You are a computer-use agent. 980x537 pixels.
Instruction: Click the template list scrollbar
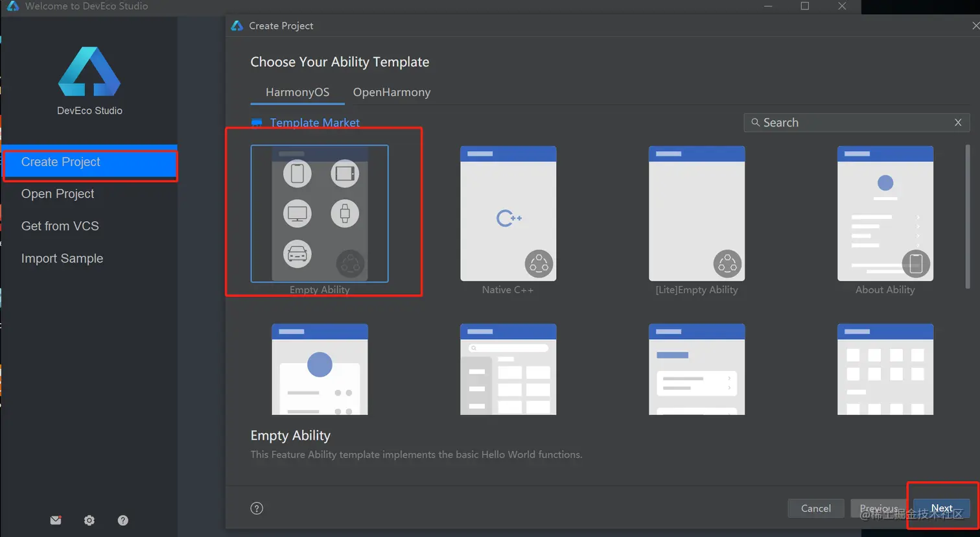(968, 217)
